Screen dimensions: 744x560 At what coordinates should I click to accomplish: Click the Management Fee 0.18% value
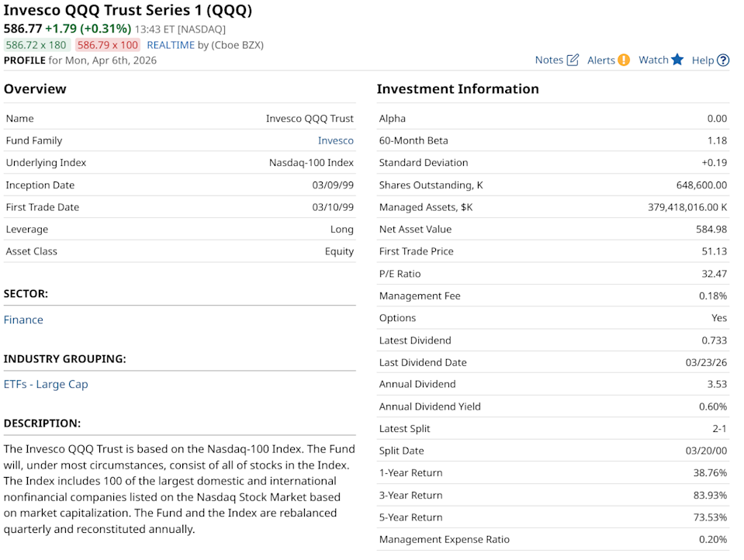point(712,296)
